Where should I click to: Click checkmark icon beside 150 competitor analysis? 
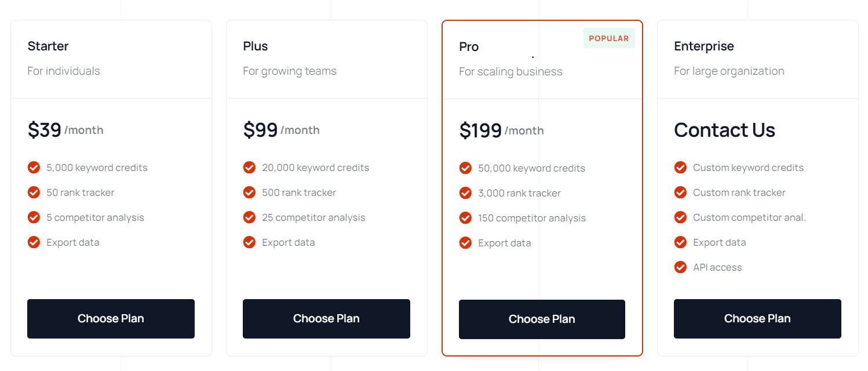click(x=465, y=218)
